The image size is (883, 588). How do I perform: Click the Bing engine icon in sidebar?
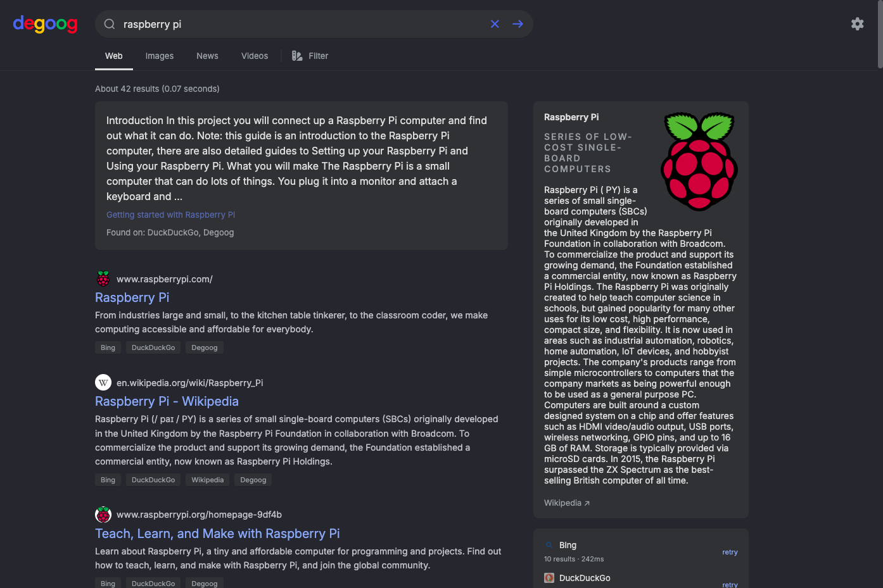[x=549, y=545]
